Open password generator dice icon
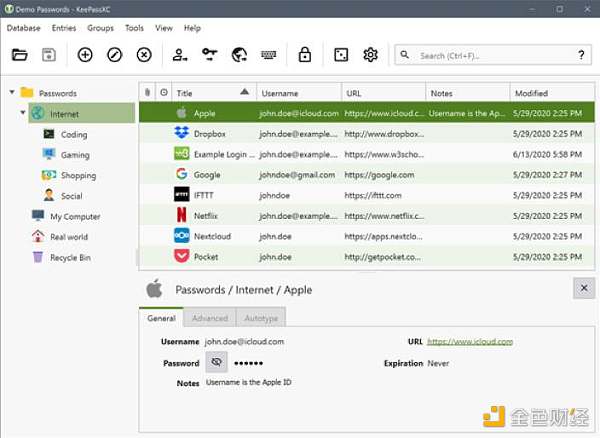 (341, 55)
